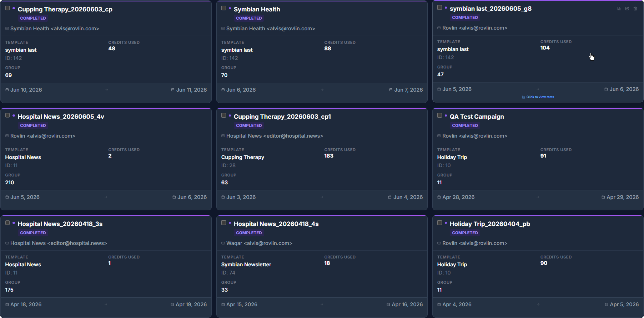Click group value 210
The height and width of the screenshot is (318, 644).
click(x=10, y=183)
